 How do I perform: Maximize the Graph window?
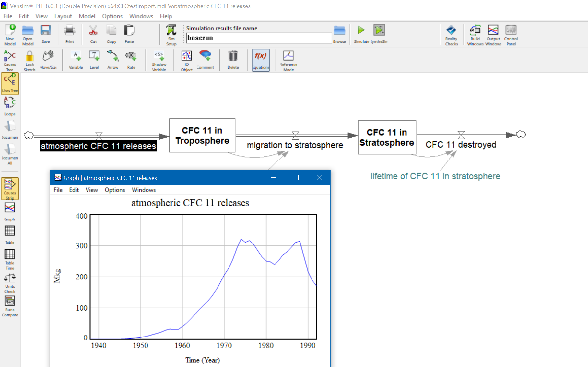296,177
